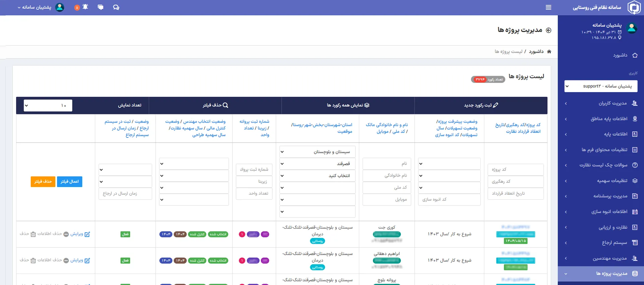
Task: Expand the اطلاعات پایه sidebar chevron
Action: click(x=566, y=134)
